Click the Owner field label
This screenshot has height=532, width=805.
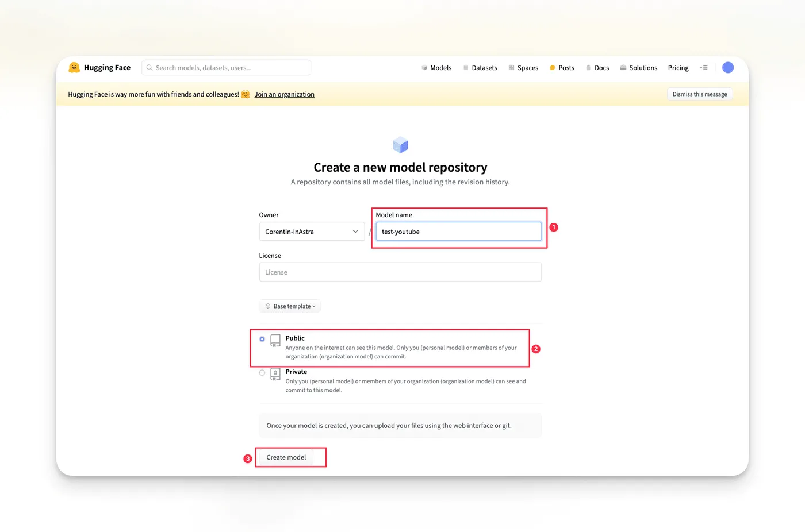pyautogui.click(x=269, y=215)
